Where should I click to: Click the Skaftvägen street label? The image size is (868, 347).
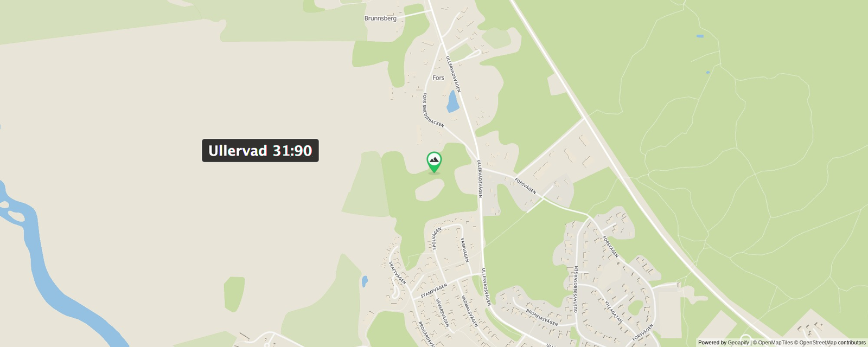397,273
